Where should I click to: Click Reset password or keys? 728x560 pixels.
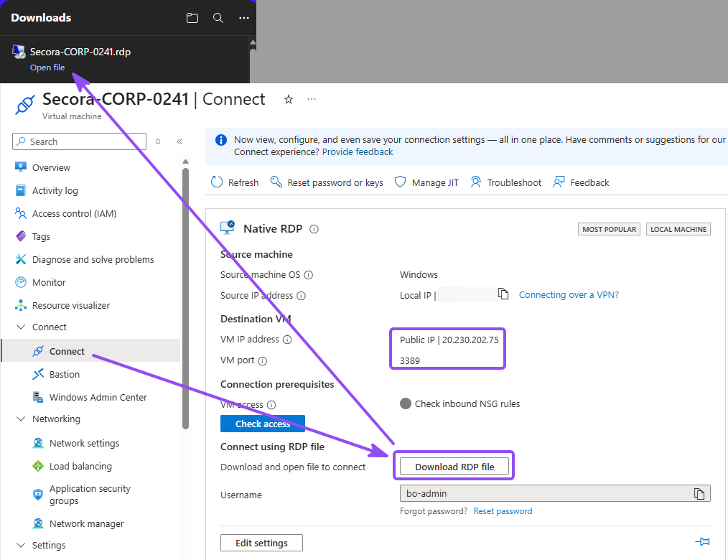327,182
